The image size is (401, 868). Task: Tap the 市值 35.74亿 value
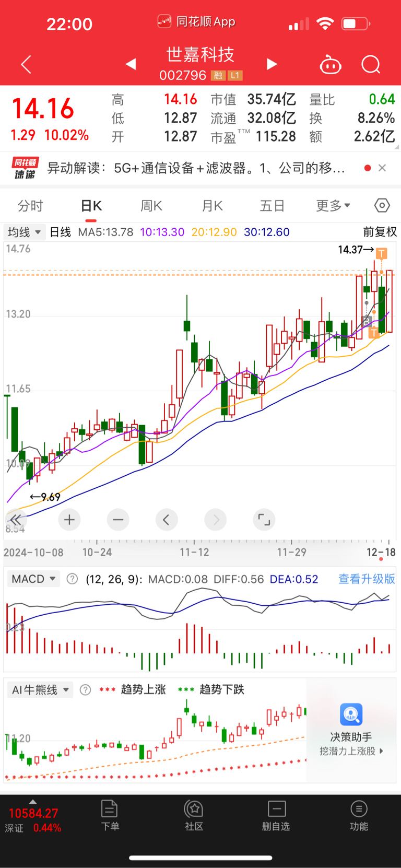(272, 99)
